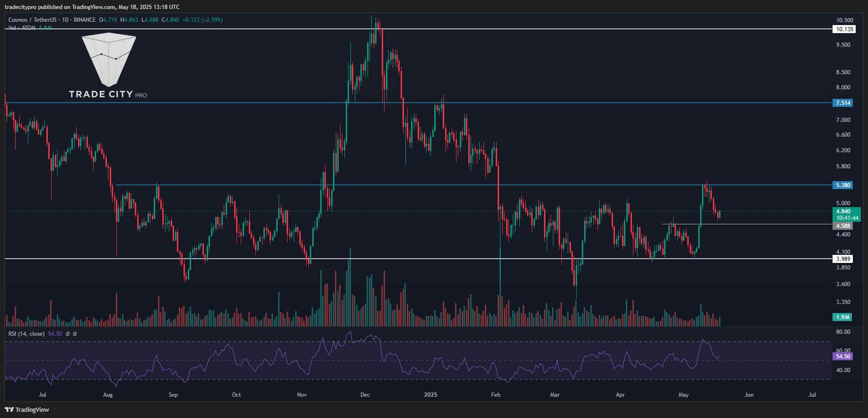Screen dimensions: 868x418
Task: Click the 10.500 price axis tick
Action: [845, 20]
